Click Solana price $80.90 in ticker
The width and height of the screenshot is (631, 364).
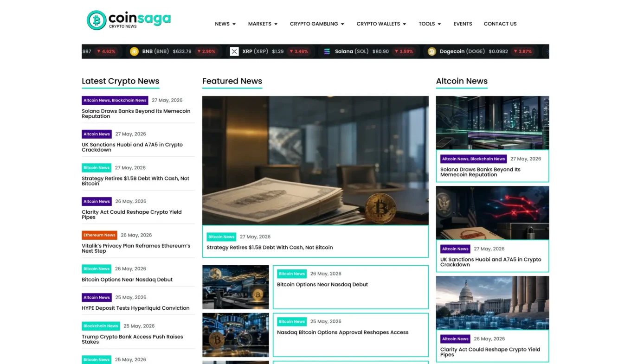[x=380, y=51]
